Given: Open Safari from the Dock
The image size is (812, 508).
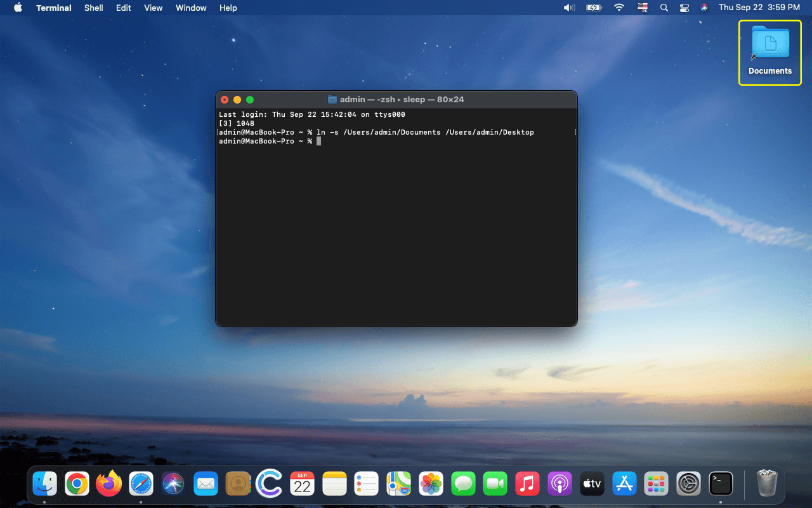Looking at the screenshot, I should click(141, 483).
